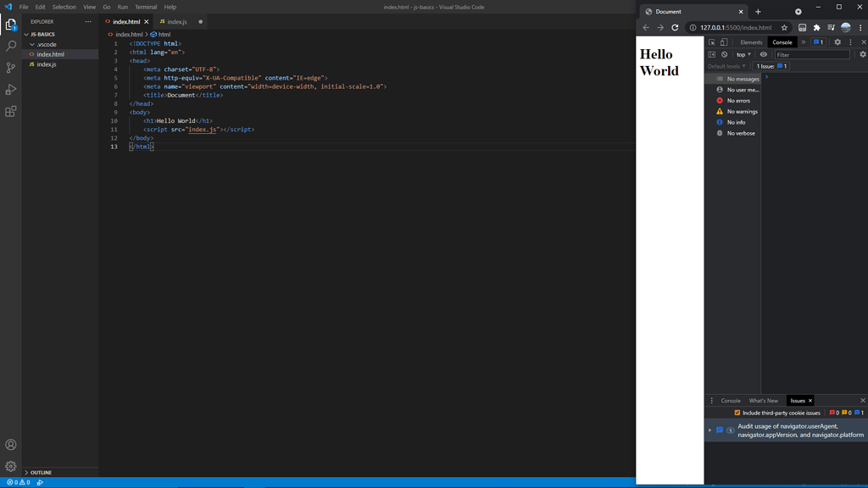Open the File menu
The height and width of the screenshot is (488, 868).
pos(24,7)
